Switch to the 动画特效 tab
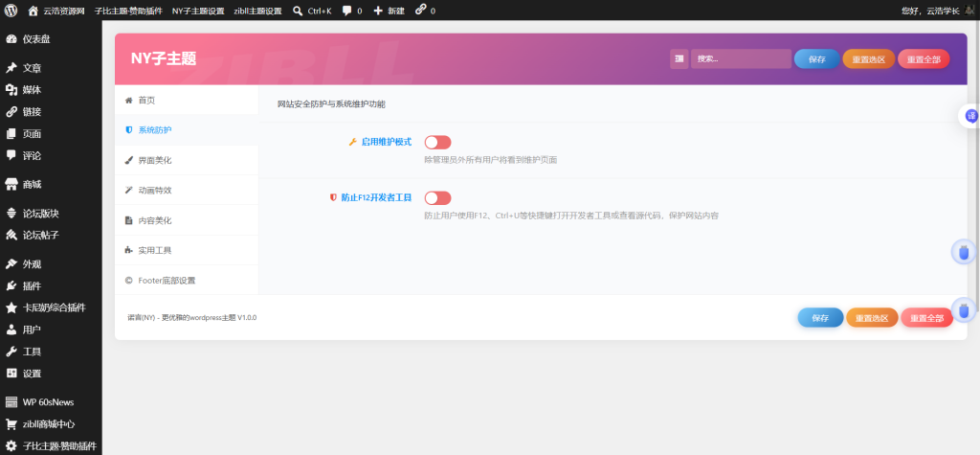The height and width of the screenshot is (455, 980). point(187,191)
